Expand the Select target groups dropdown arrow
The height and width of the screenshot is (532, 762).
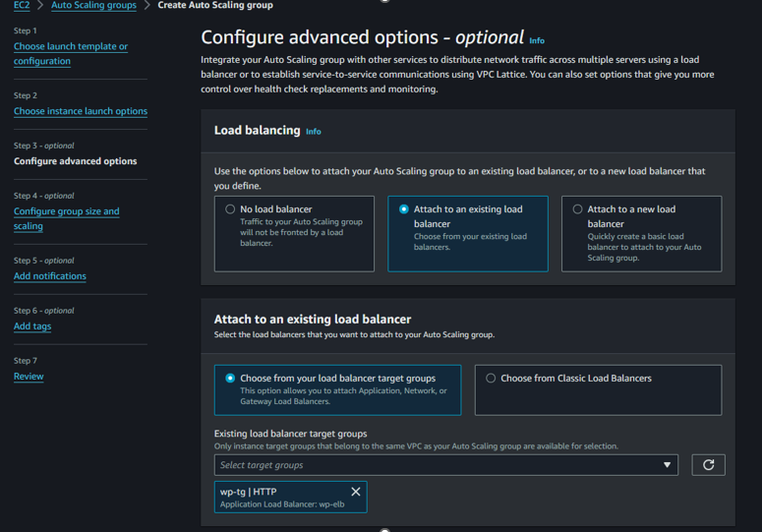[667, 465]
